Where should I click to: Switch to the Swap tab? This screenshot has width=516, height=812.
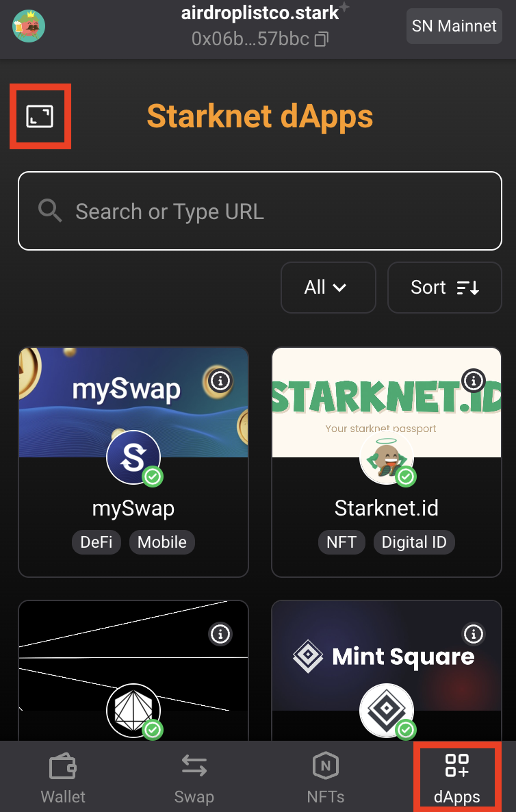[194, 778]
